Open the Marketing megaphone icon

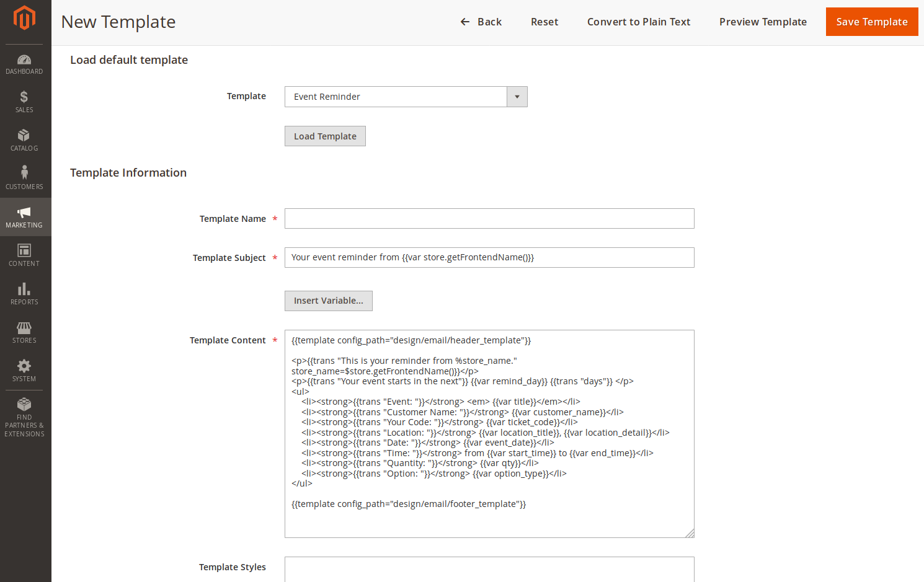[x=24, y=212]
